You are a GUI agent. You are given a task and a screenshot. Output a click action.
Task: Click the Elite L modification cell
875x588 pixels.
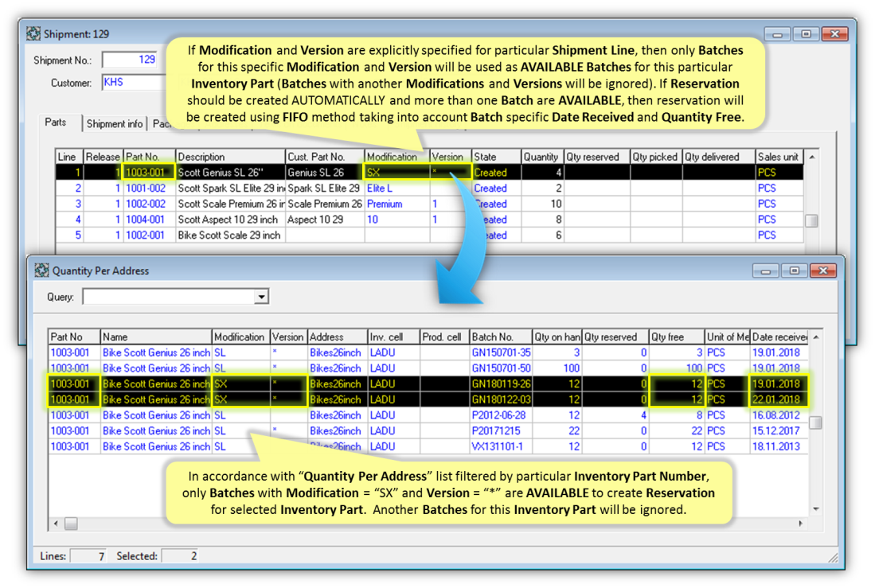click(396, 188)
